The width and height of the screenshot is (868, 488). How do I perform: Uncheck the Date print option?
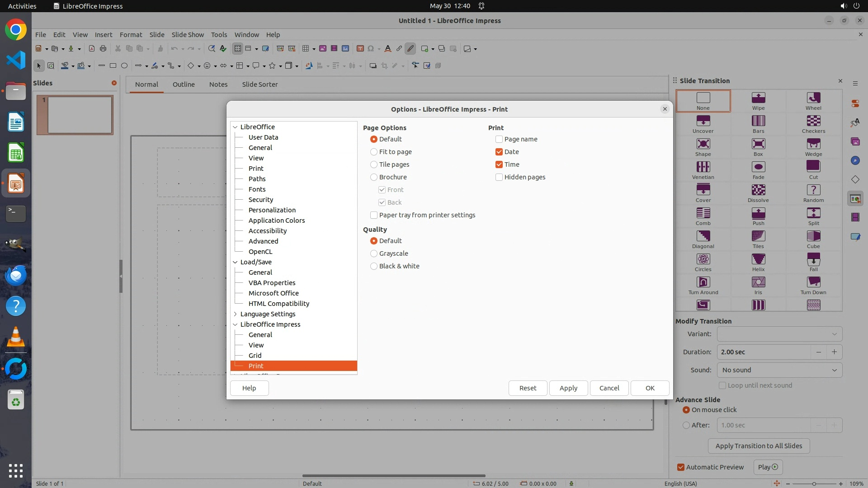click(x=499, y=152)
